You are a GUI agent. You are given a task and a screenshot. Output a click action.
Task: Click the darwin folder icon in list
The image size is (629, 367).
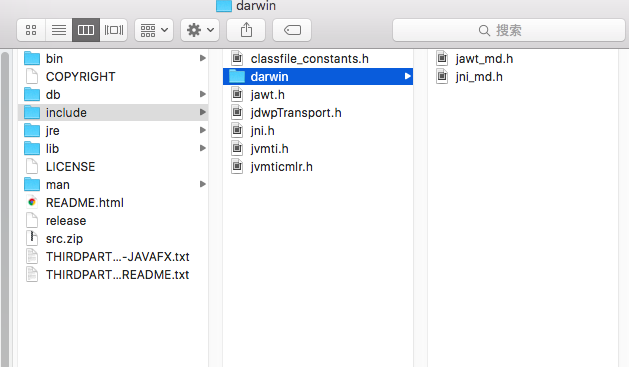237,76
